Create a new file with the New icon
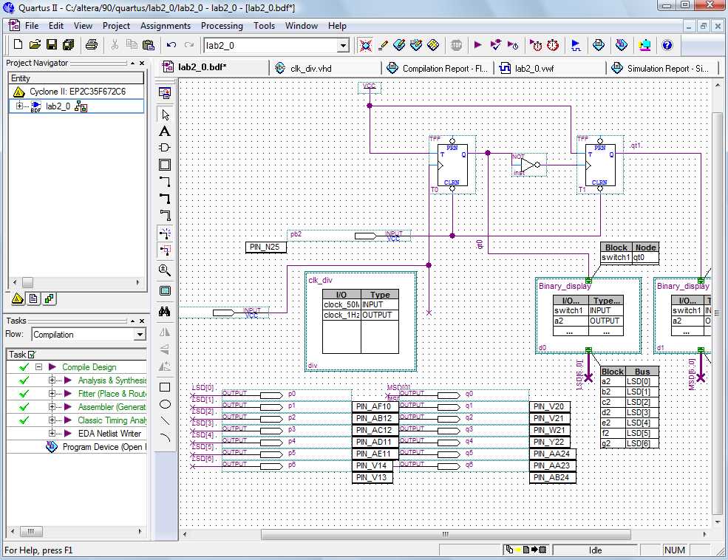Image resolution: width=728 pixels, height=560 pixels. [x=18, y=44]
